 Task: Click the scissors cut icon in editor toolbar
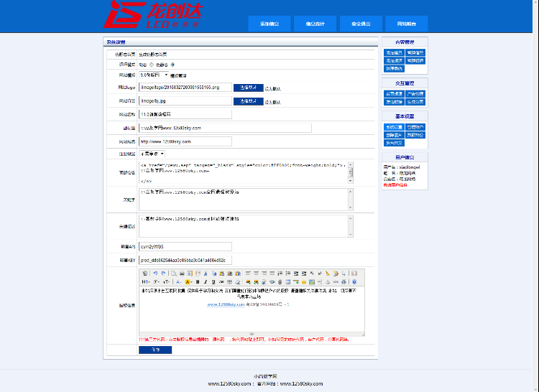(x=206, y=274)
